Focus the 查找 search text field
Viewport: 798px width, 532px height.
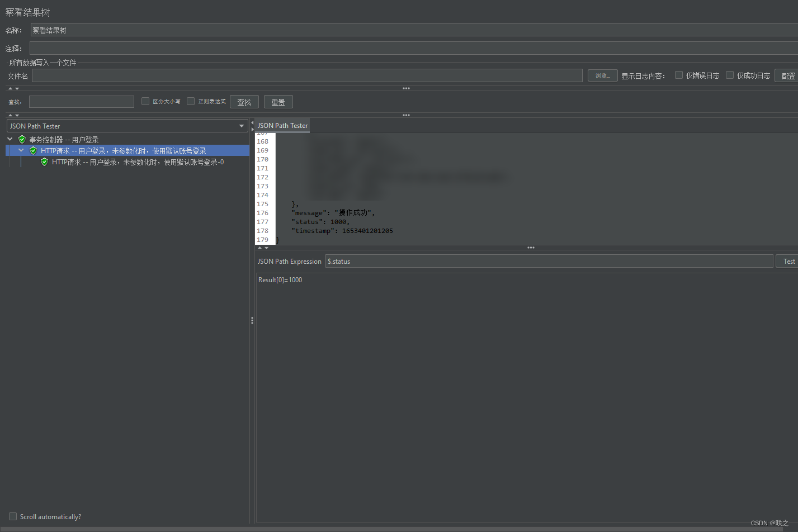tap(82, 102)
